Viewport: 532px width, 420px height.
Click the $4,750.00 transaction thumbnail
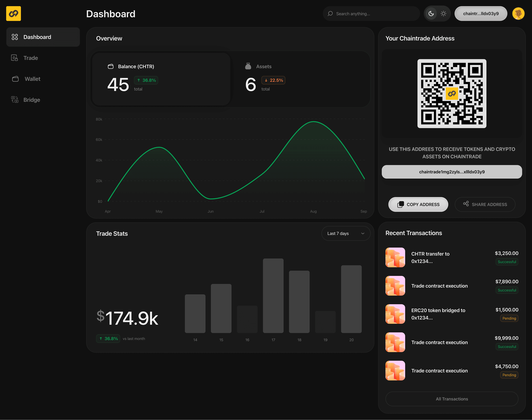tap(395, 371)
